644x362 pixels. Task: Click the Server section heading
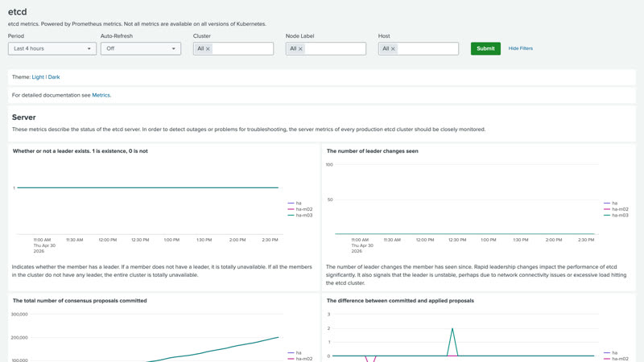coord(24,117)
